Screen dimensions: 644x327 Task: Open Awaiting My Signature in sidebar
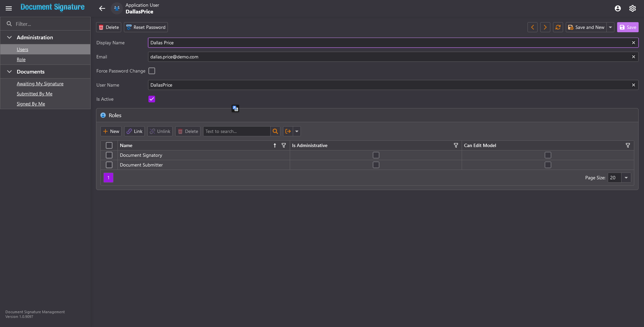point(40,84)
